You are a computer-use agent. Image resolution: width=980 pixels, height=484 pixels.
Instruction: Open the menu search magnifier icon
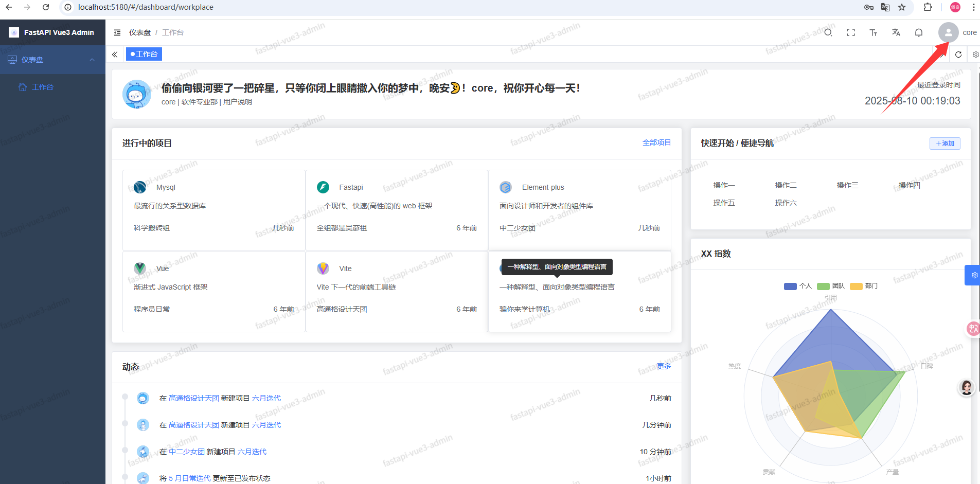click(828, 32)
